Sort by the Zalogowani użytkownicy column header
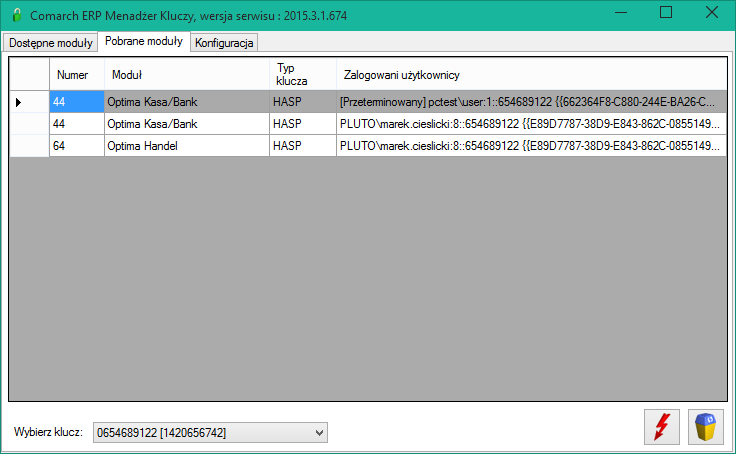Screen dimensions: 736x454 point(531,74)
